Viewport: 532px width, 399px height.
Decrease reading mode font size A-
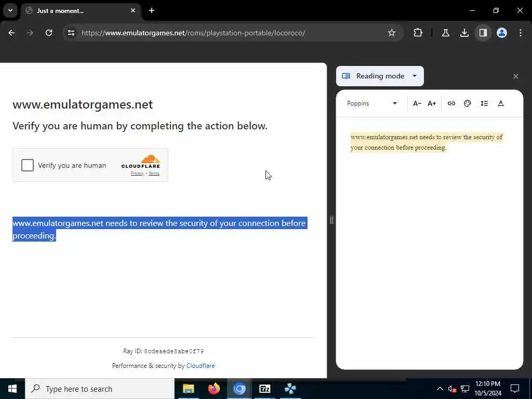[x=417, y=103]
